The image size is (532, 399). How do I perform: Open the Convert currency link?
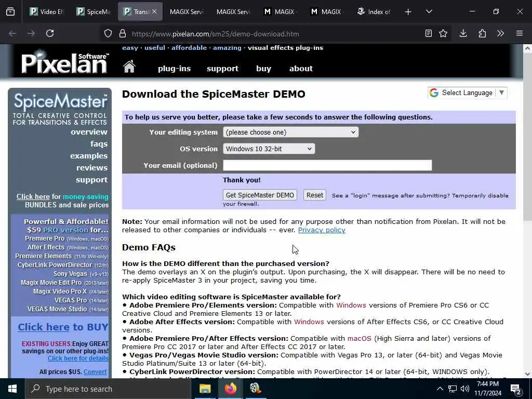point(95,372)
